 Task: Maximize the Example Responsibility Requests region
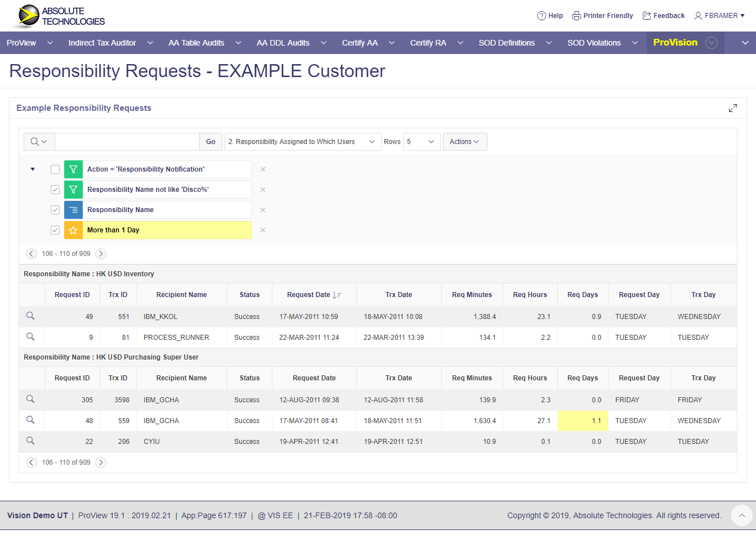[733, 107]
